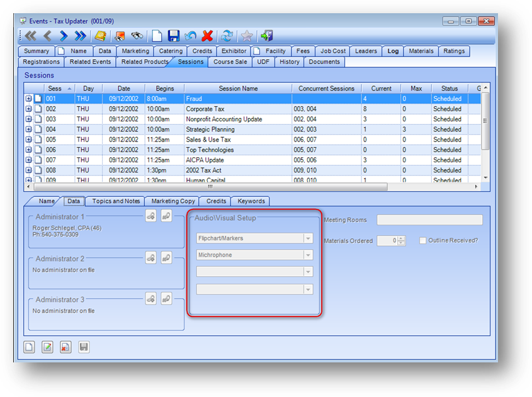Jump to last record with double-right arrows
The height and width of the screenshot is (397, 532).
(x=81, y=36)
